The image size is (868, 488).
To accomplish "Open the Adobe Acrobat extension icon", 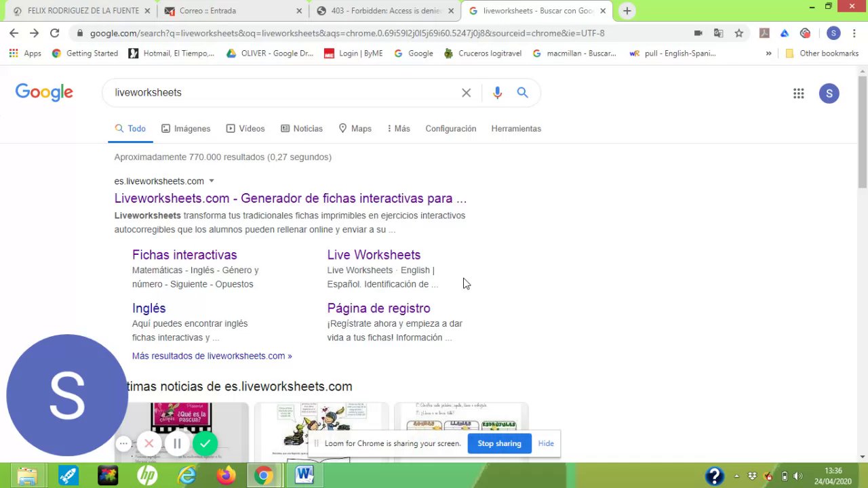I will [764, 33].
